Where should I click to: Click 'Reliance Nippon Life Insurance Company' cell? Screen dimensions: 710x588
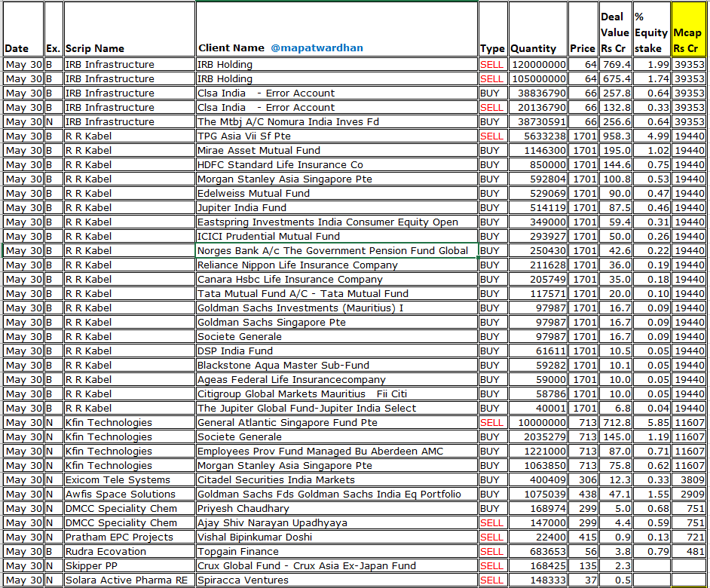(x=337, y=265)
